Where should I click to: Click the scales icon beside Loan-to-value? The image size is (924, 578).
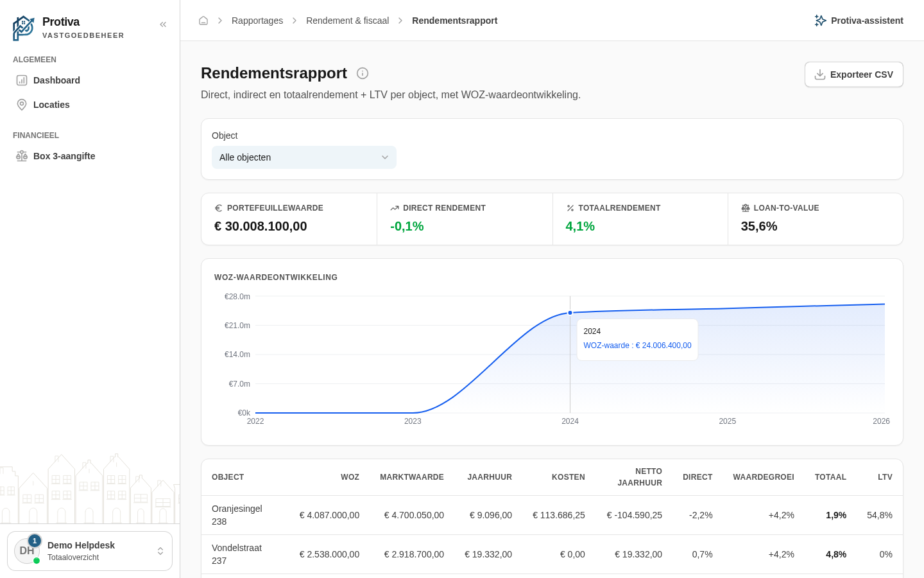(746, 208)
